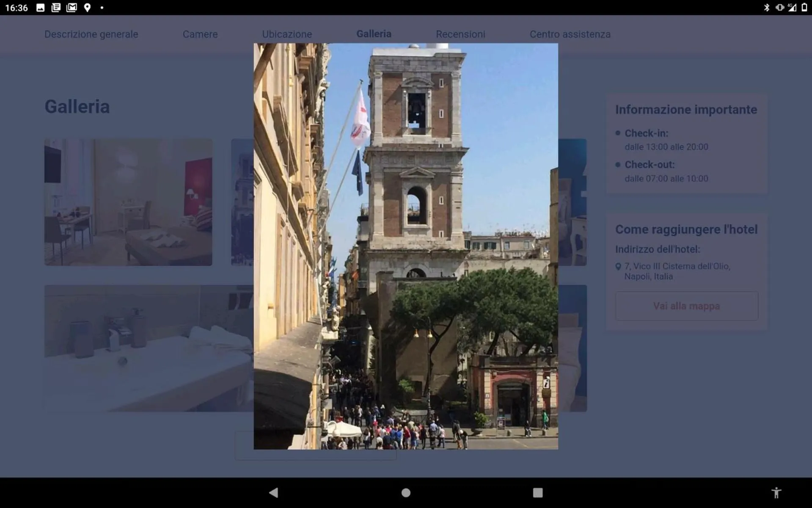
Task: Select the Galleria tab
Action: pos(374,34)
